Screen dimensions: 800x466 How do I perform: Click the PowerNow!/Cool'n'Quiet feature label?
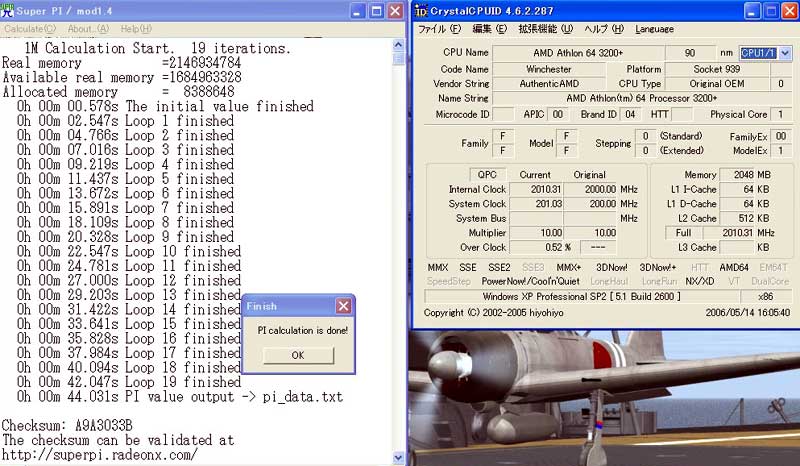pos(530,281)
